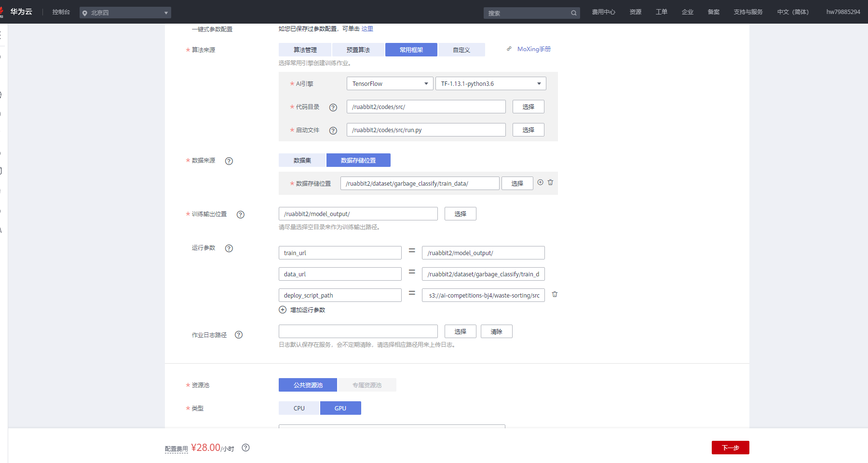This screenshot has width=868, height=463.
Task: Open the hw79885294 account menu
Action: [843, 12]
